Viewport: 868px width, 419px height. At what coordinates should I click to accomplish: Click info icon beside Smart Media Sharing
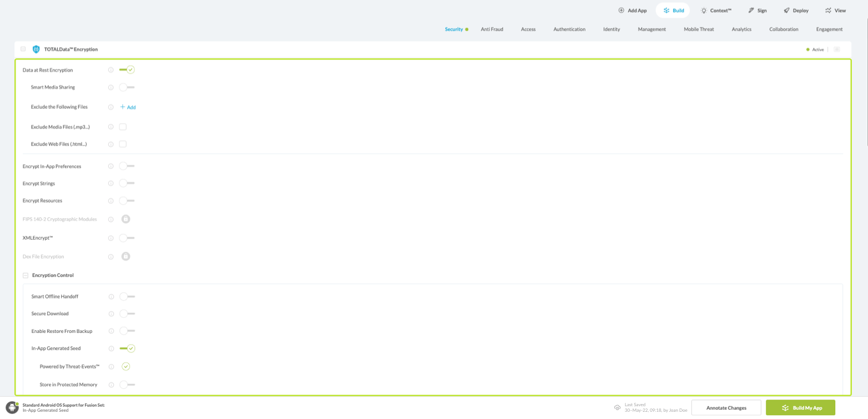[111, 87]
